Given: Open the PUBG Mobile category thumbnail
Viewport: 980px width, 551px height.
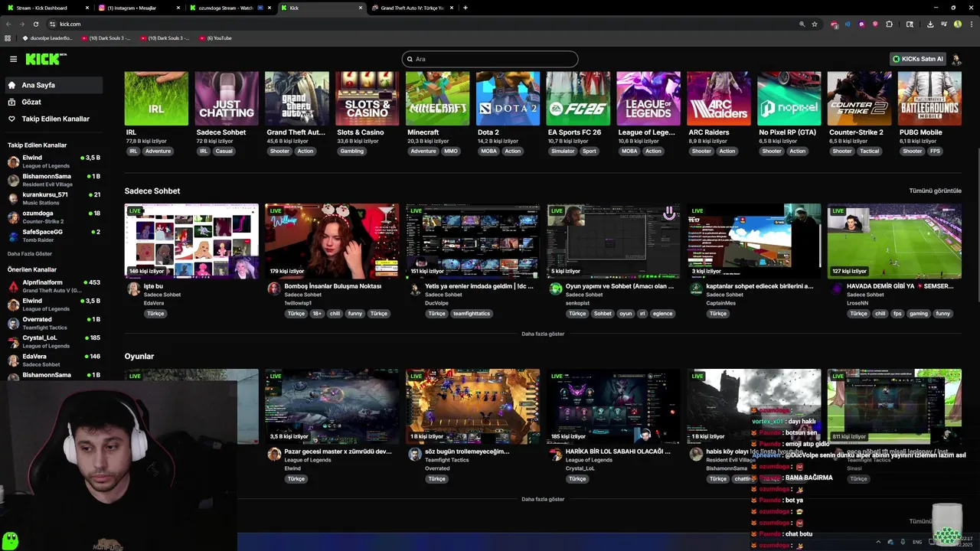Looking at the screenshot, I should [x=929, y=99].
